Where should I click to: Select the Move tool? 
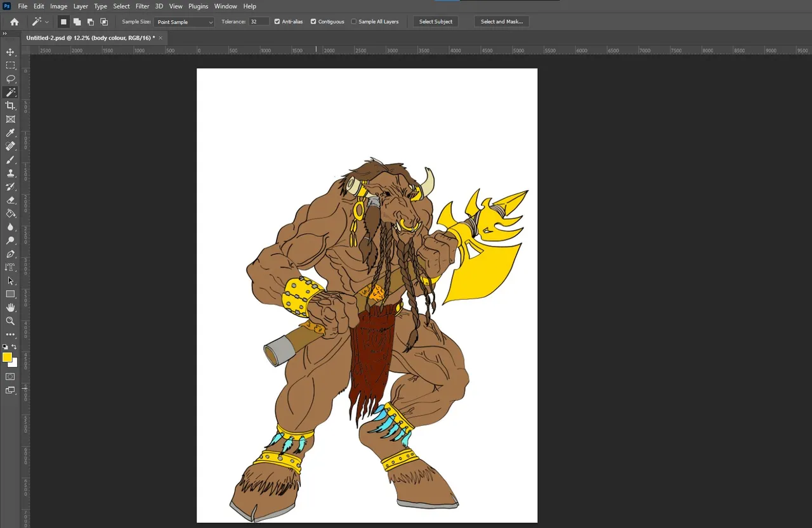point(10,52)
